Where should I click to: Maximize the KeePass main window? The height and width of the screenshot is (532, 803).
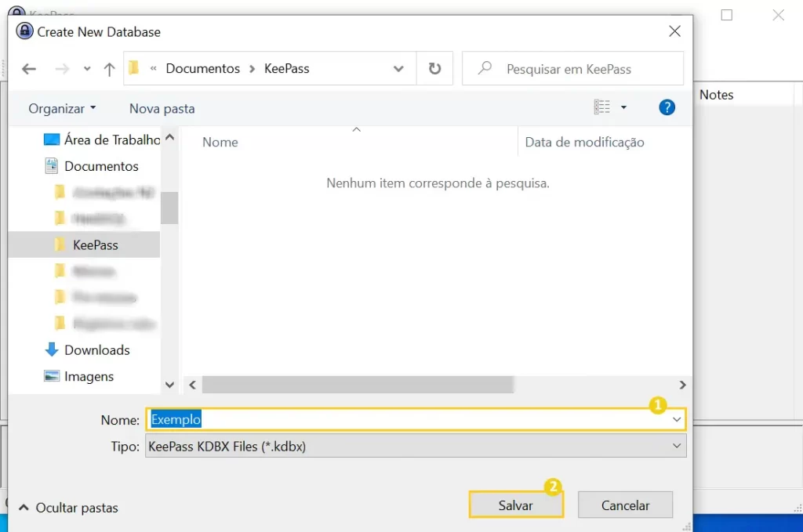727,15
